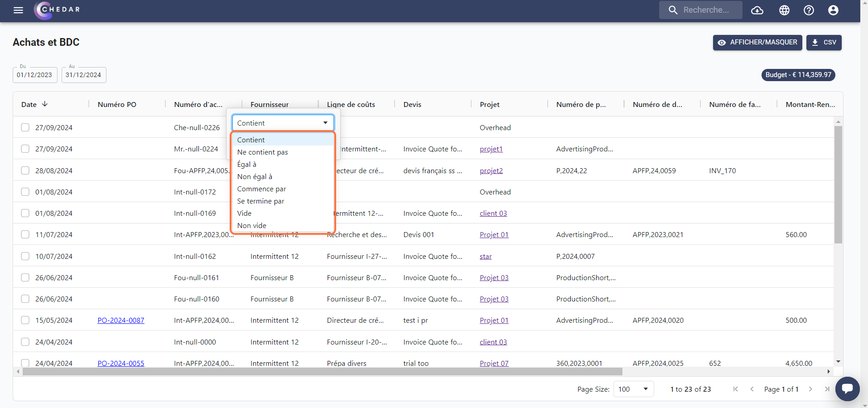
Task: Click the INV_170 invoice number cell
Action: [x=723, y=170]
